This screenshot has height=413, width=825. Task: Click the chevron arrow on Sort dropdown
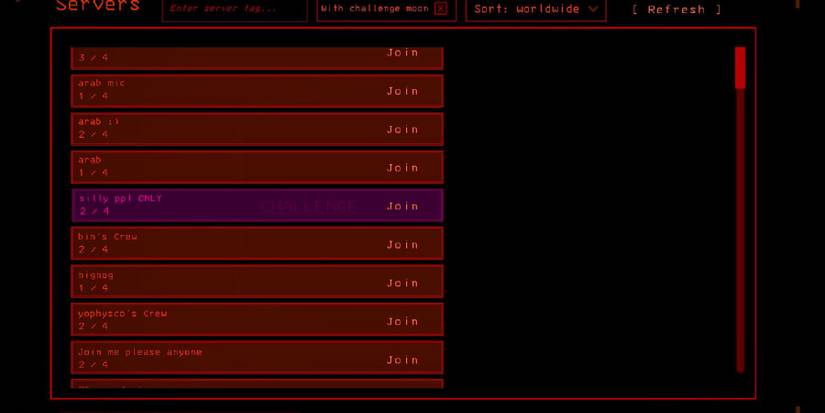(594, 9)
